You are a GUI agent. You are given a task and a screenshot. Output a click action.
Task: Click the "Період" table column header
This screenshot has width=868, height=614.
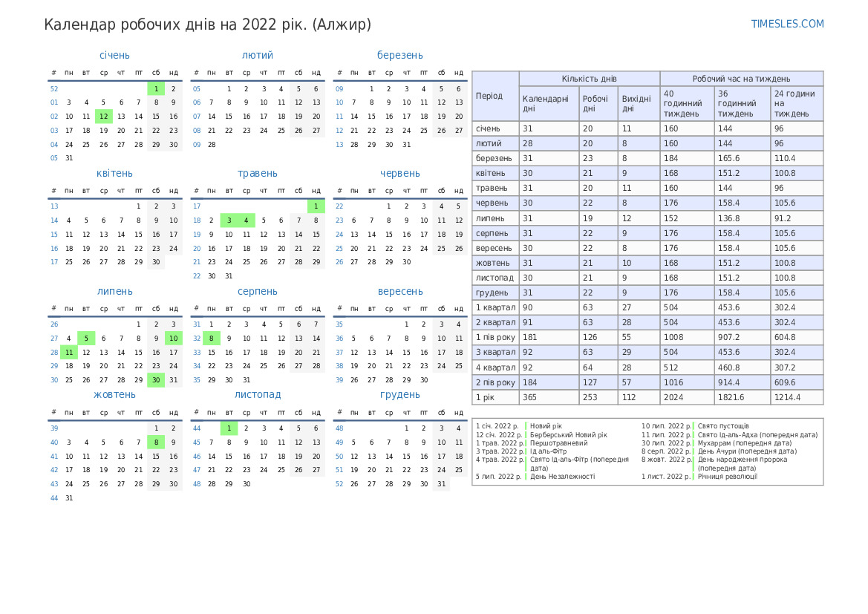495,96
